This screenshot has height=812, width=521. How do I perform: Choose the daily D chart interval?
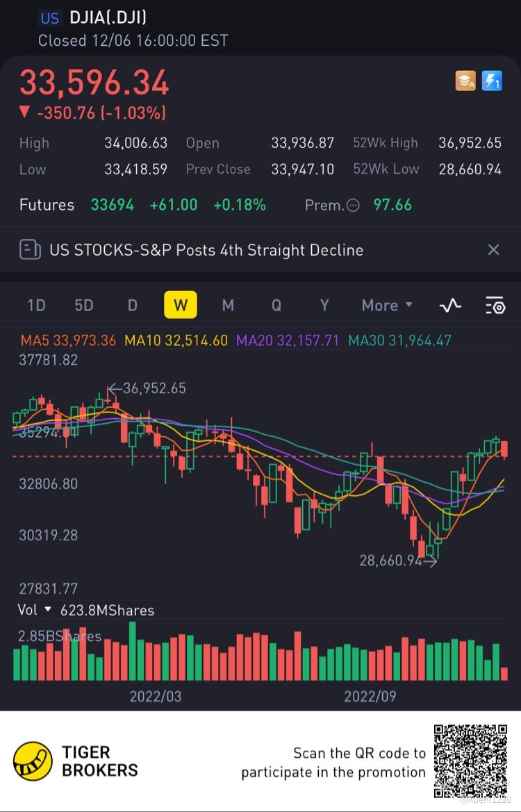point(132,305)
